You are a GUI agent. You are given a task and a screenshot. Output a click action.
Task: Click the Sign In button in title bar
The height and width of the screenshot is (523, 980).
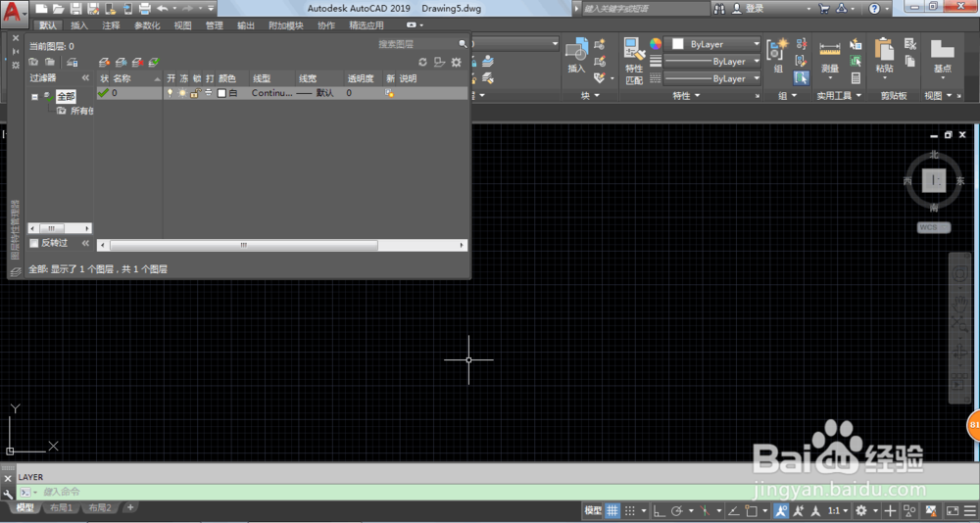point(748,9)
